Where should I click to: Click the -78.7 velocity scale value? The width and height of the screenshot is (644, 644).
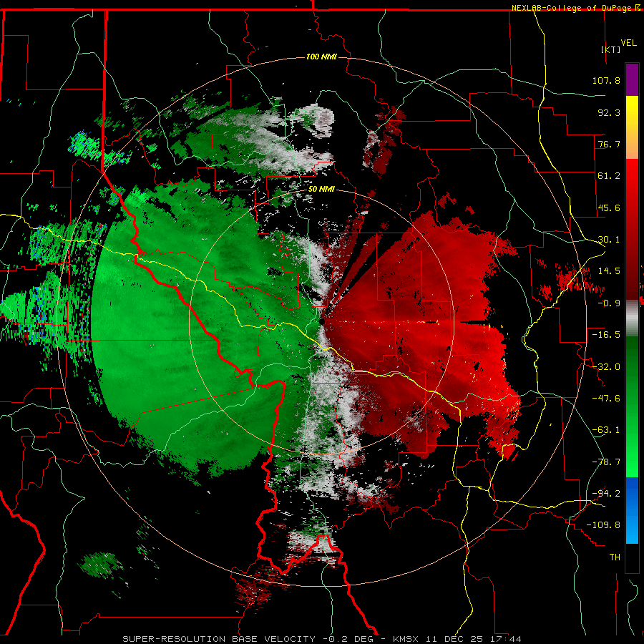point(606,462)
